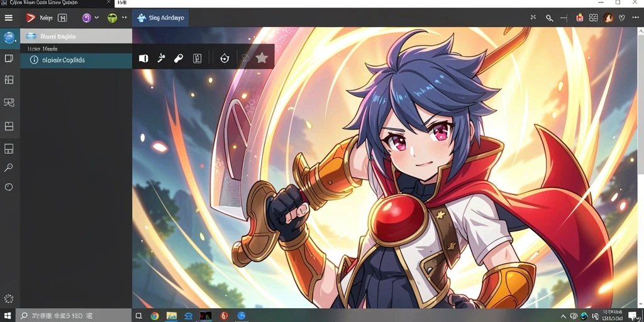Select the highlighted info item in side panel
644x322 pixels.
[76, 60]
